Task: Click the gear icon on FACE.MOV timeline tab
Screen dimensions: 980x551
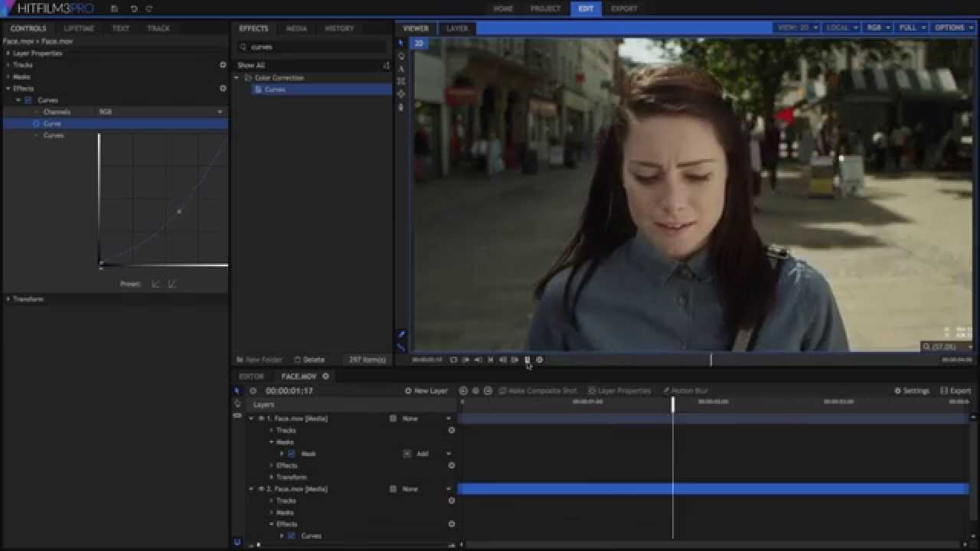Action: [325, 377]
